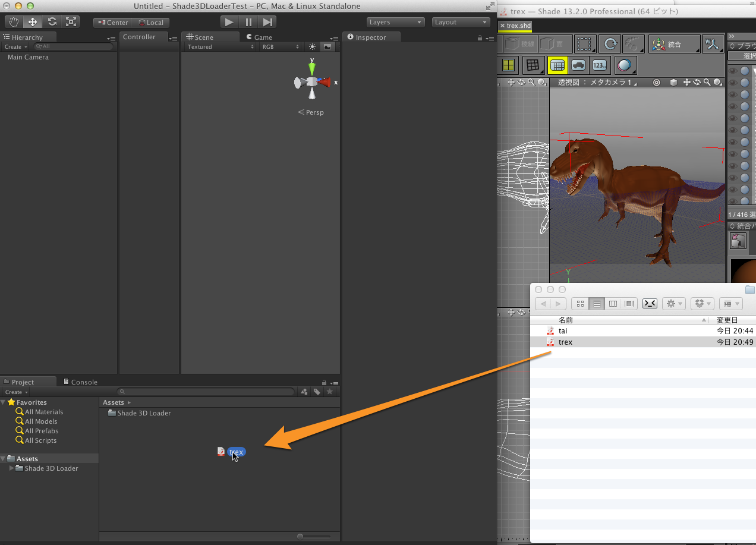Open the Project Create dropdown

16,392
